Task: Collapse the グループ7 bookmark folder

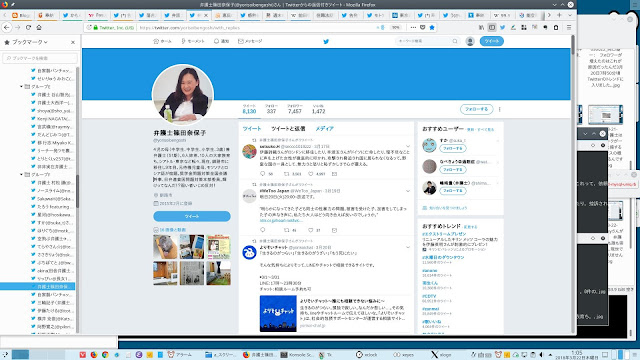Action: [x=21, y=174]
